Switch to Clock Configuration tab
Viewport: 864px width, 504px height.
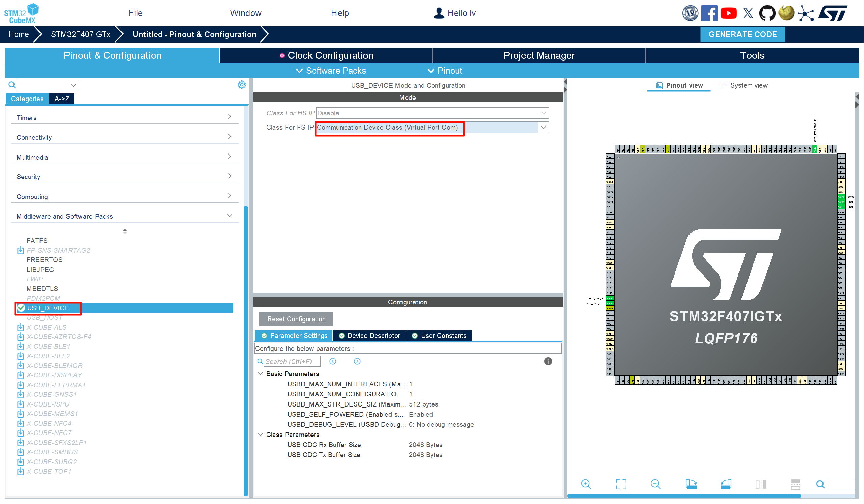tap(326, 55)
